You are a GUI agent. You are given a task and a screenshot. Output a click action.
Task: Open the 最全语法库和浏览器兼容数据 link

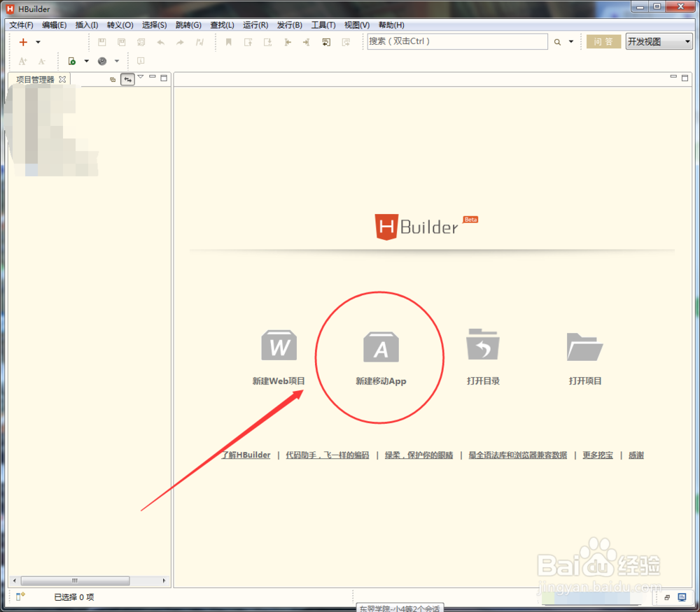(x=518, y=455)
